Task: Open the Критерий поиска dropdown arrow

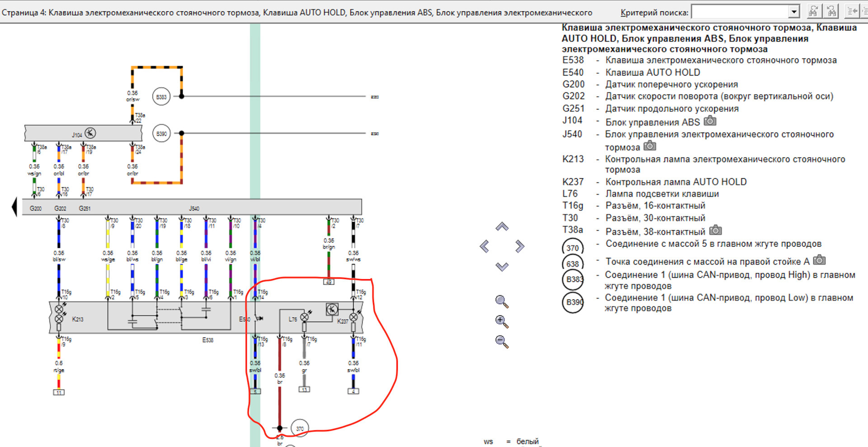Action: (x=794, y=12)
